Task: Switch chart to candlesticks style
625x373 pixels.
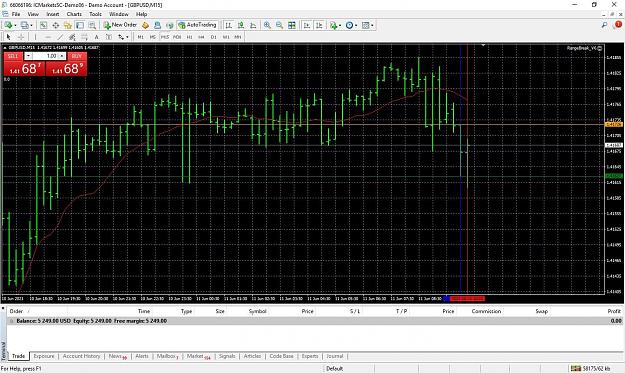Action: (x=241, y=25)
